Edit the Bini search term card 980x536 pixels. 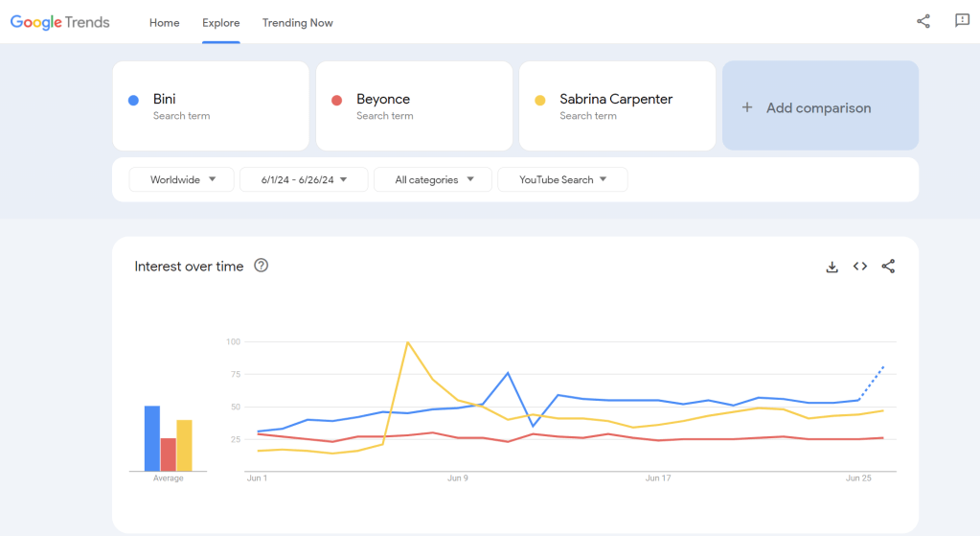pos(211,105)
